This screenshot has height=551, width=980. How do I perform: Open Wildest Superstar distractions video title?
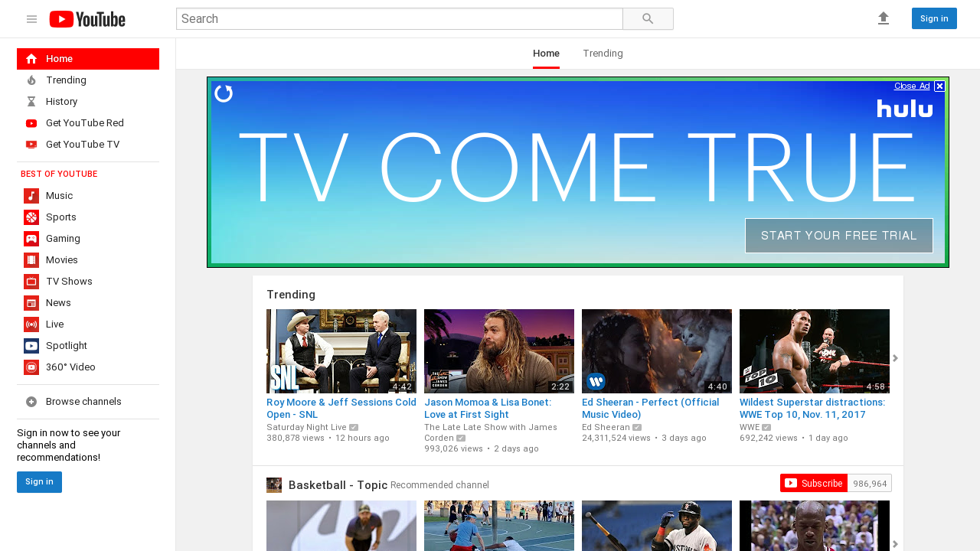pyautogui.click(x=812, y=408)
